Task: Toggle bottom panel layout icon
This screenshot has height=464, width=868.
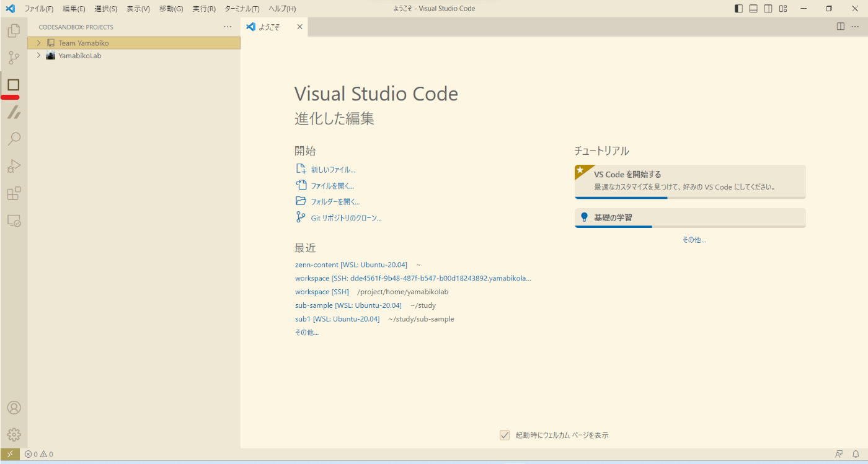Action: coord(753,9)
